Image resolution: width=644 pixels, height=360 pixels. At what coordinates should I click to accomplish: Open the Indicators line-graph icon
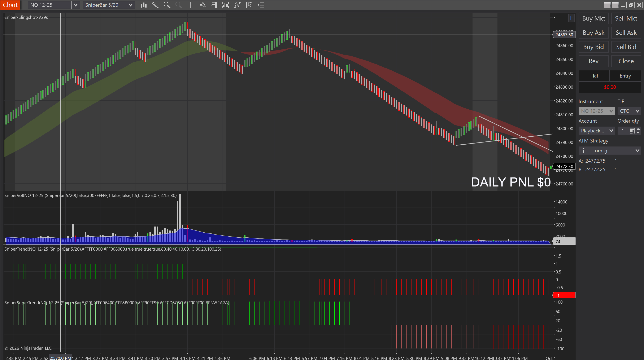click(x=238, y=5)
